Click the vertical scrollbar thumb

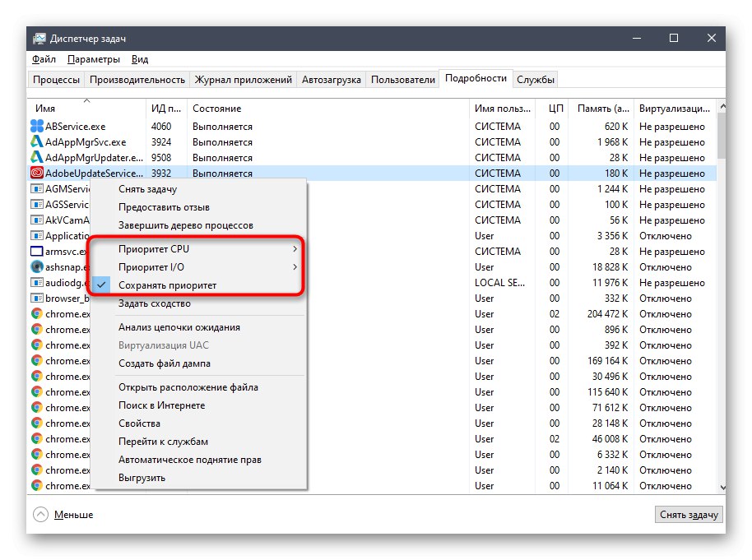pyautogui.click(x=722, y=135)
